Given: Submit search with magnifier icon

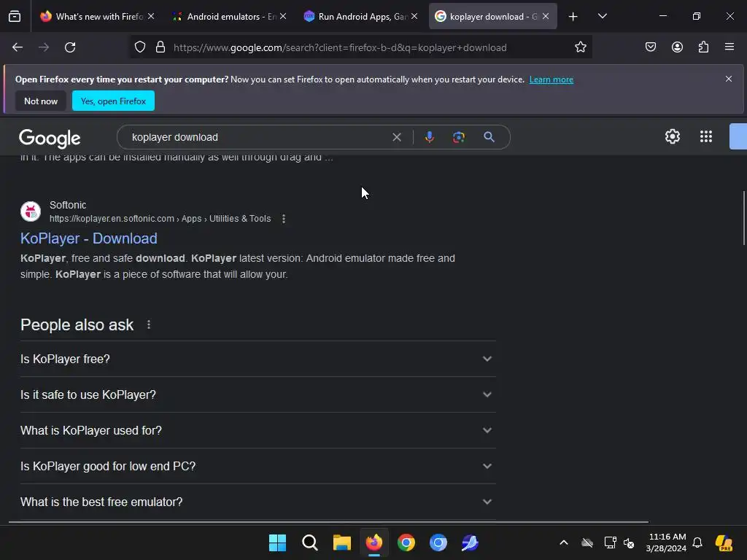Looking at the screenshot, I should click(x=489, y=137).
